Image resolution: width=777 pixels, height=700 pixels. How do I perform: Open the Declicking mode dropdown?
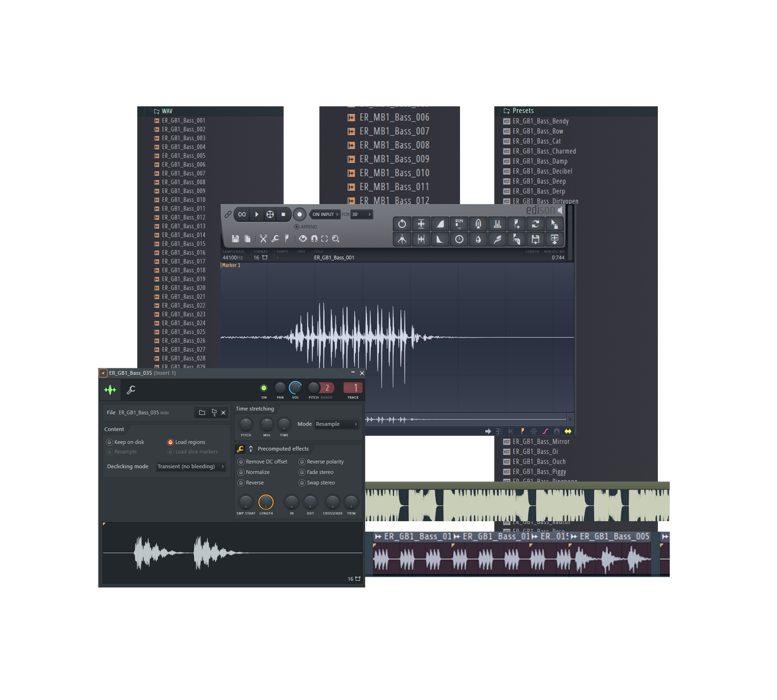click(191, 466)
